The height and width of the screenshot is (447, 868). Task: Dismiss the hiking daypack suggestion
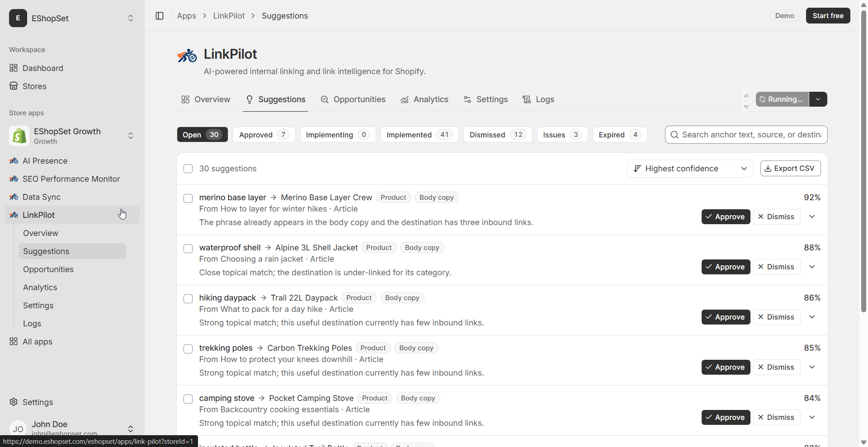coord(777,317)
